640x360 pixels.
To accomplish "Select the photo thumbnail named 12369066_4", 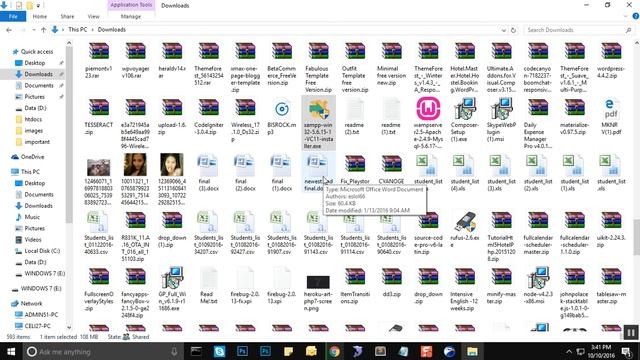I will pyautogui.click(x=172, y=164).
